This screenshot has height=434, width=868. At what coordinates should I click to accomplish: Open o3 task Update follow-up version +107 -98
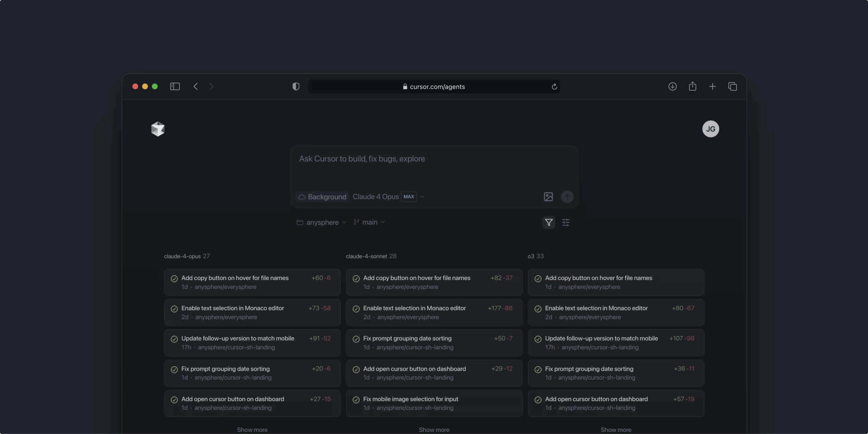[x=616, y=342]
